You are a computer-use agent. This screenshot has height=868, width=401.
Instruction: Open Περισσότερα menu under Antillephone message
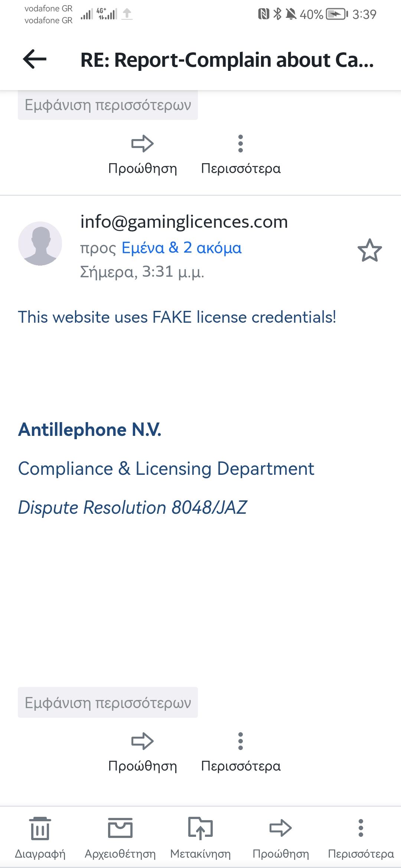(241, 751)
